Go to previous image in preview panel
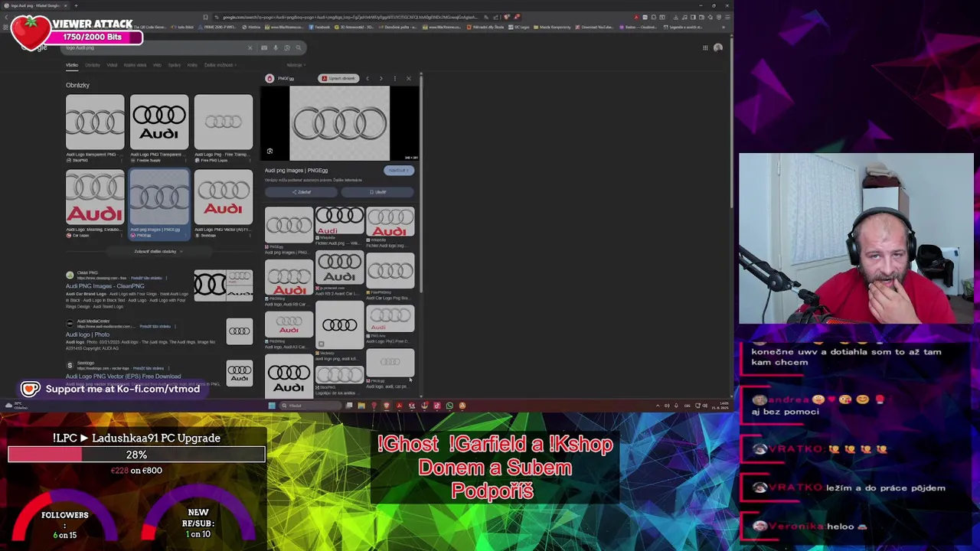The image size is (980, 551). (367, 78)
